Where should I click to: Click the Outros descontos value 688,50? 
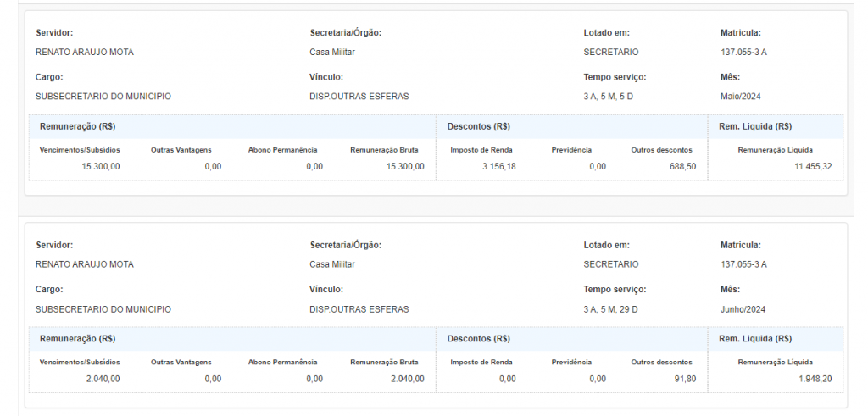pyautogui.click(x=681, y=166)
